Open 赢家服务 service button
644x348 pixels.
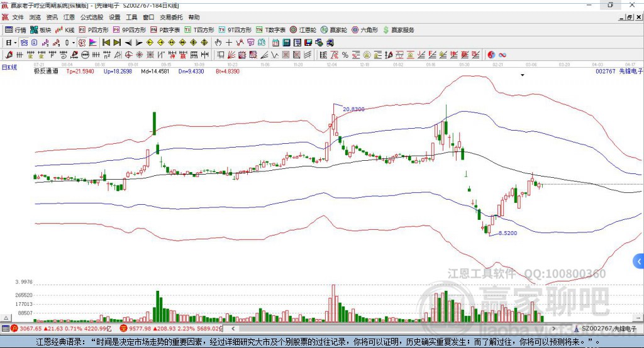(x=398, y=30)
